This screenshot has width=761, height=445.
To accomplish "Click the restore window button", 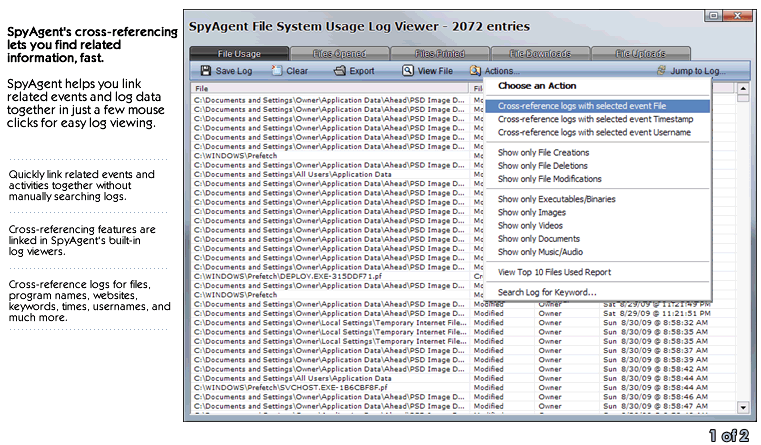I will (713, 16).
